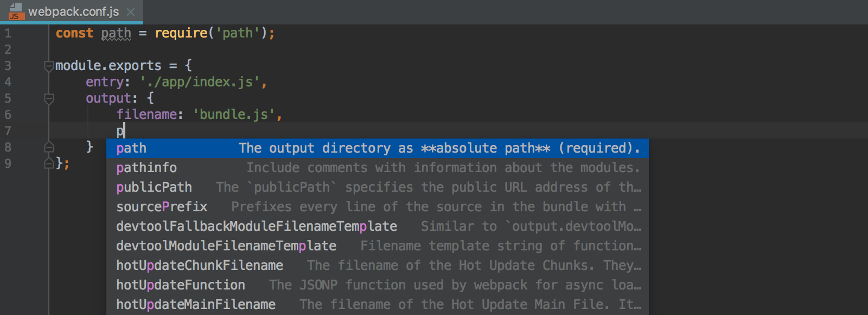Choose the 'pathinfo' completion suggestion
This screenshot has height=315, width=868.
pyautogui.click(x=377, y=168)
